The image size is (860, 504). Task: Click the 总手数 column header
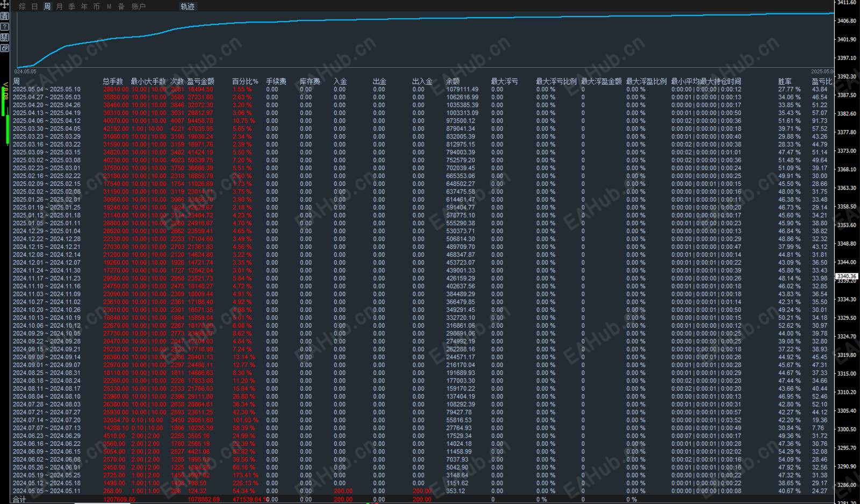[x=113, y=81]
